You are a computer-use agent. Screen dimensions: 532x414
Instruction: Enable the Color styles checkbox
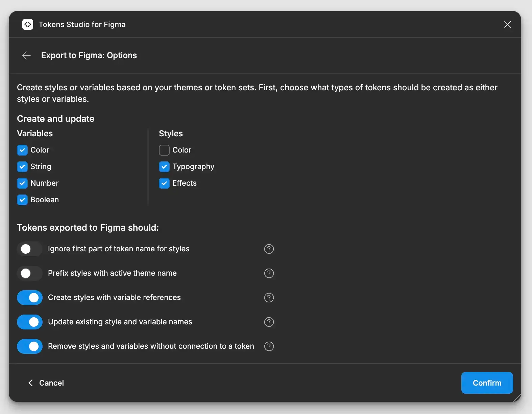(x=164, y=150)
